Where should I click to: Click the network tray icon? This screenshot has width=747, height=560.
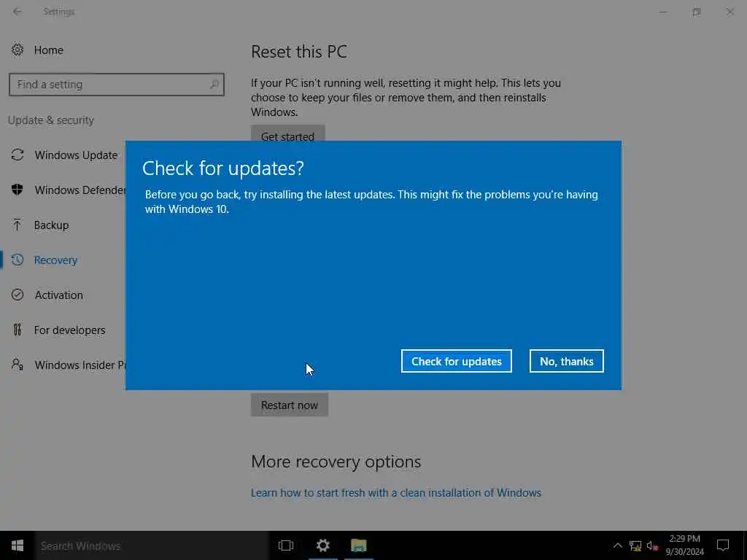[x=635, y=545]
